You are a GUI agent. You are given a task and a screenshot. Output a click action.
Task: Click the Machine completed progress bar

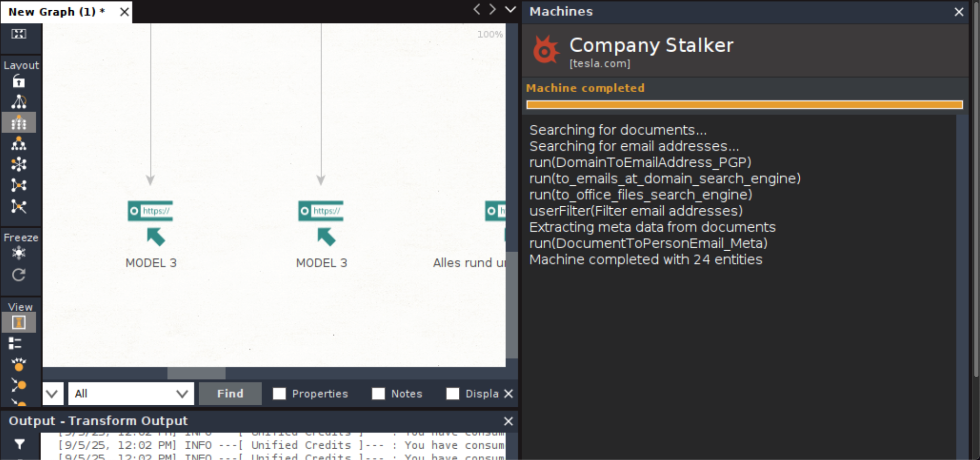744,105
